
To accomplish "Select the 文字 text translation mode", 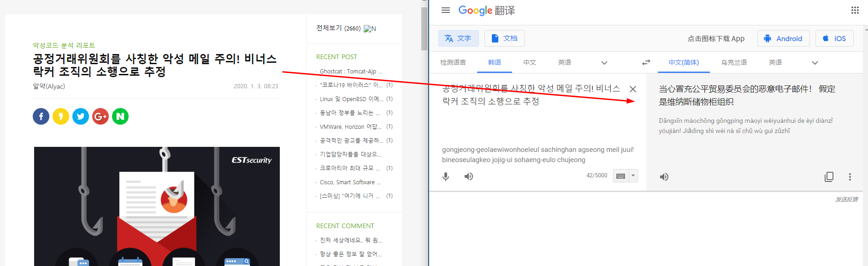I will 459,38.
